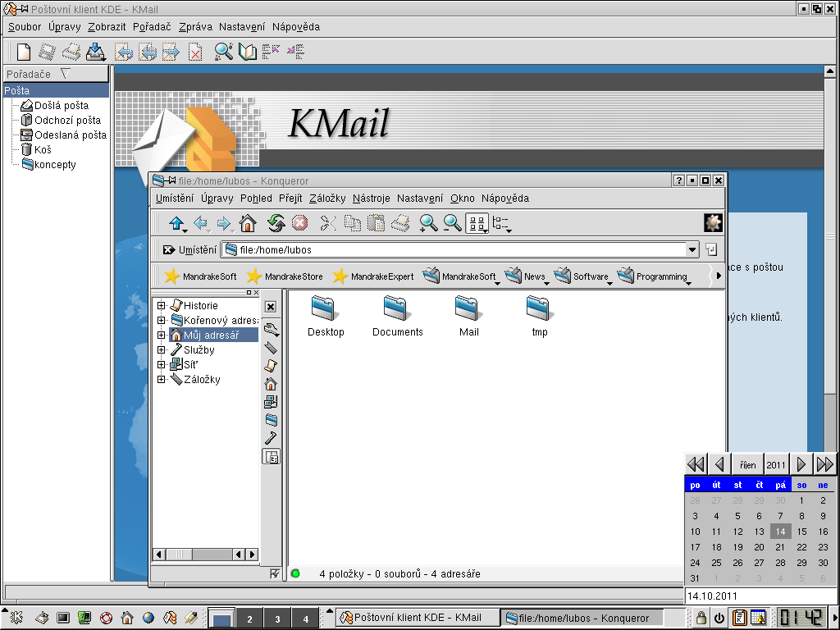Expand the Kořenový adresář tree node
The width and height of the screenshot is (840, 630).
coord(161,321)
